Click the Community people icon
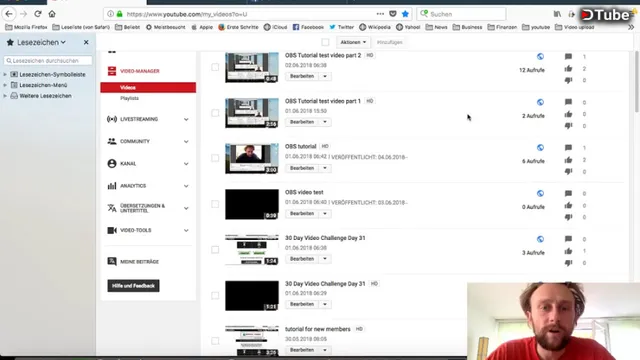The image size is (640, 360). [x=112, y=141]
